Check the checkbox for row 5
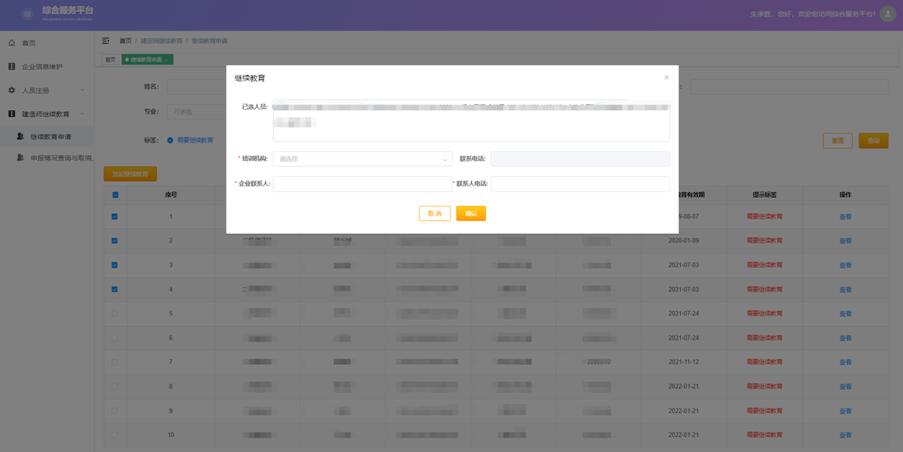This screenshot has height=452, width=903. click(x=115, y=314)
